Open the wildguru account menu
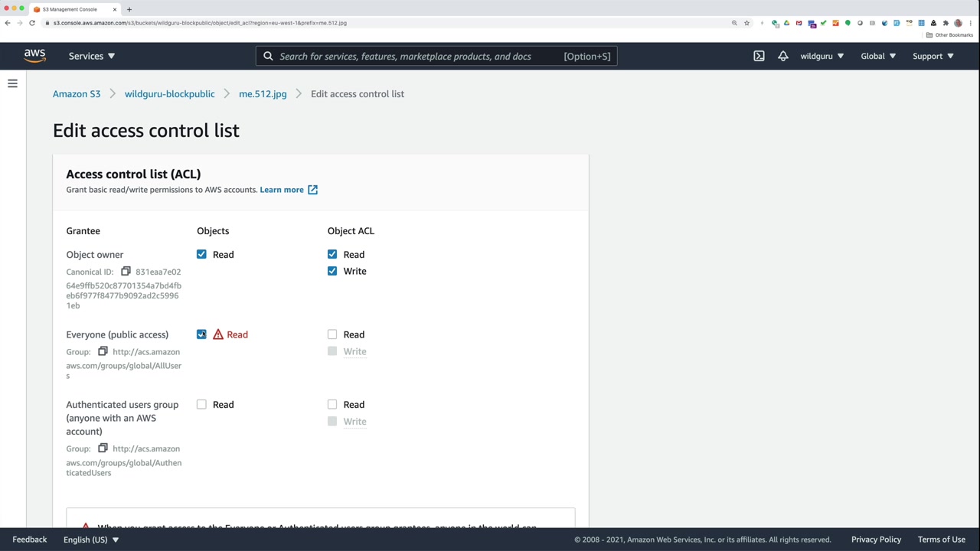The height and width of the screenshot is (551, 980). tap(822, 56)
